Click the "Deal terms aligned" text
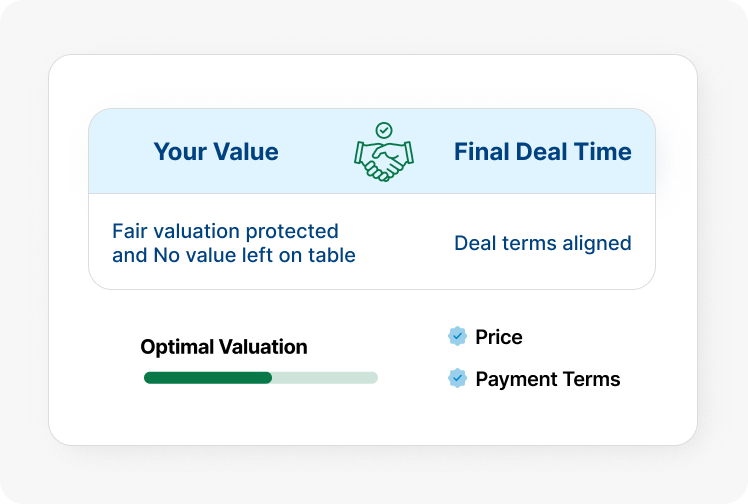Image resolution: width=748 pixels, height=504 pixels. 543,243
